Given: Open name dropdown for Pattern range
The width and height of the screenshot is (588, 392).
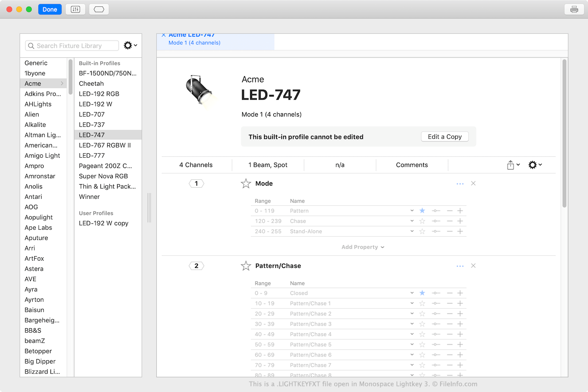Looking at the screenshot, I should pyautogui.click(x=412, y=211).
